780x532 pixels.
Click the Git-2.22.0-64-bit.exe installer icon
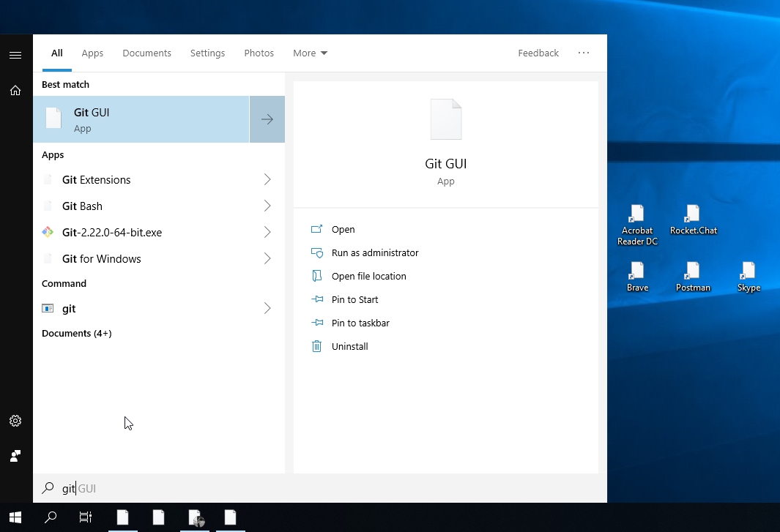pos(48,232)
